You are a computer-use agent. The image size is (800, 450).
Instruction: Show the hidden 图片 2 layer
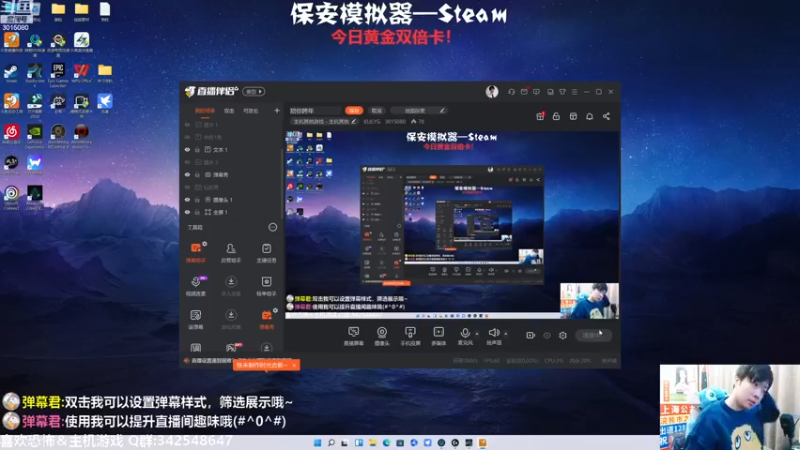point(187,162)
